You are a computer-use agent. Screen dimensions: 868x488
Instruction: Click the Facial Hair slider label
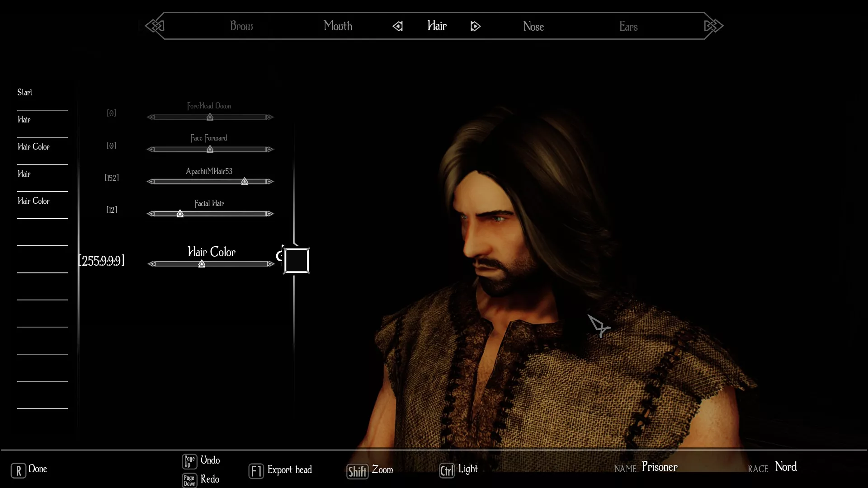point(209,203)
